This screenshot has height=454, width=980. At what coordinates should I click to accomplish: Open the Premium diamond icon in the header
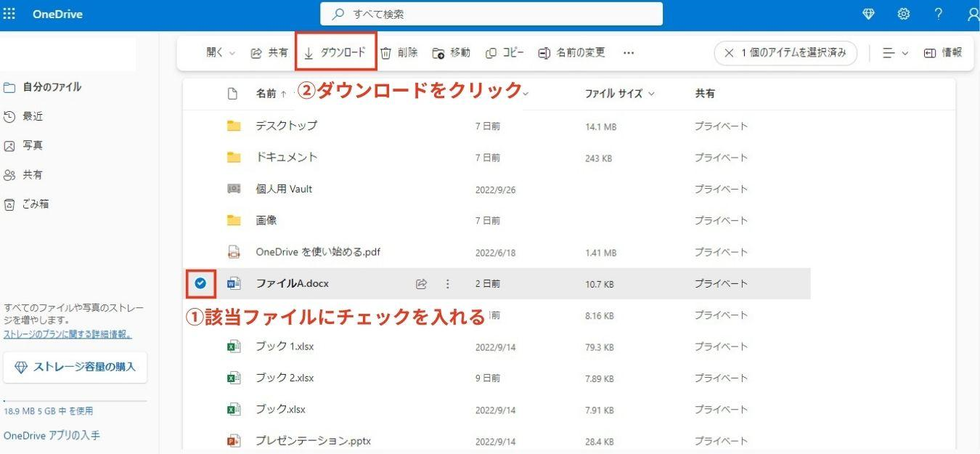click(x=868, y=13)
